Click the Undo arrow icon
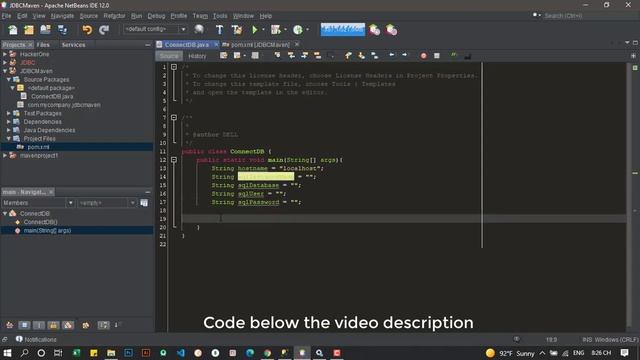This screenshot has width=640, height=360. (87, 29)
